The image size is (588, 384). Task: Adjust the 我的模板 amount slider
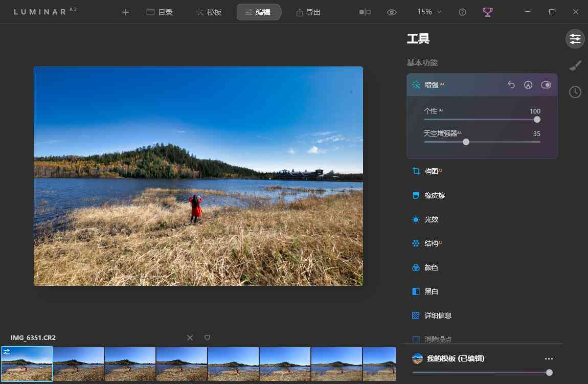549,372
